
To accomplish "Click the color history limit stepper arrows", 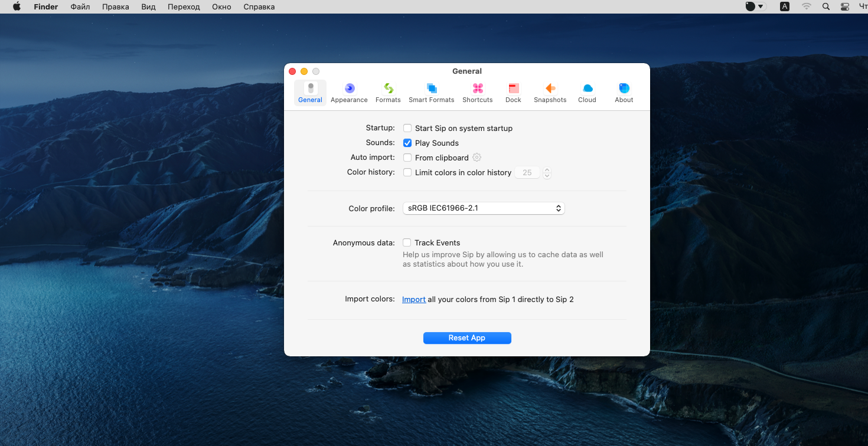I will coord(547,173).
